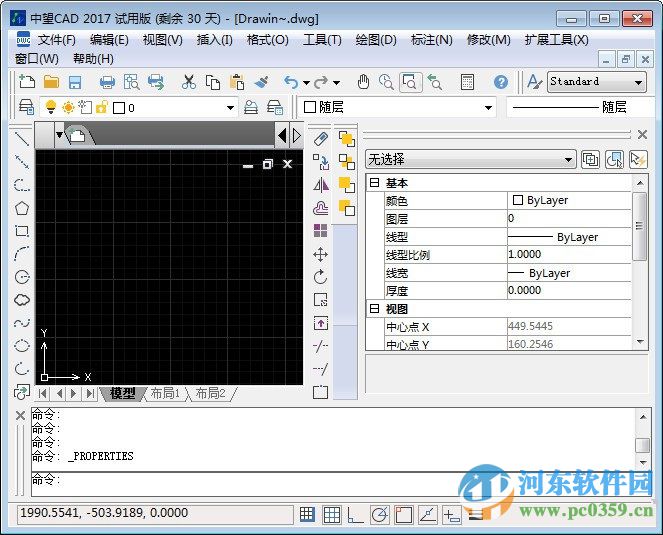663x535 pixels.
Task: Toggle layer lock padlock icon
Action: click(x=102, y=107)
